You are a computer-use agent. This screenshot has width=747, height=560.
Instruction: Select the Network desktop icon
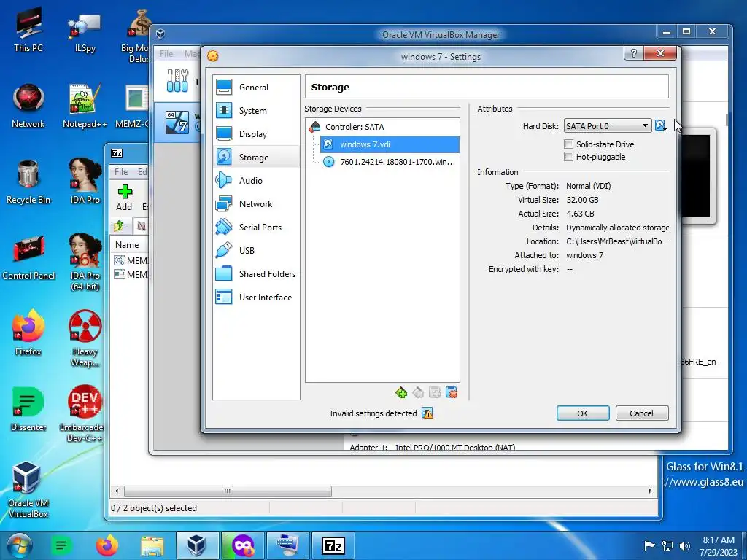[x=28, y=106]
